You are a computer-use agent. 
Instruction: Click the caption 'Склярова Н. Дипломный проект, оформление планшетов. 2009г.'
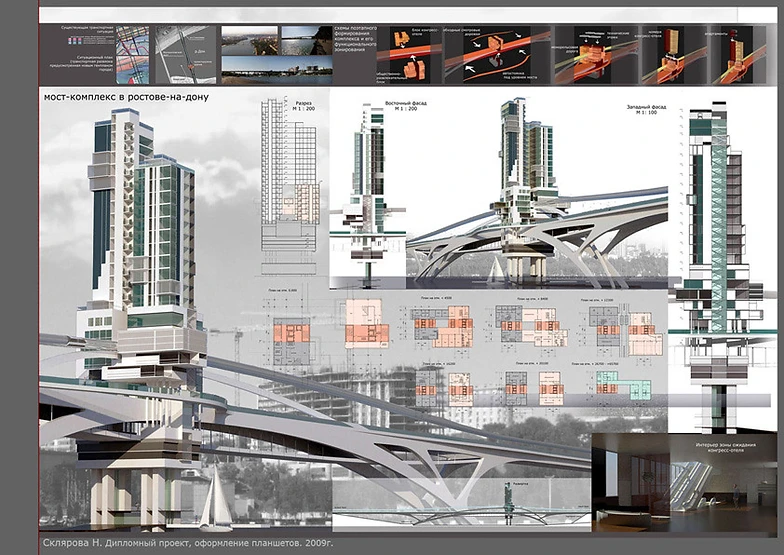click(188, 542)
